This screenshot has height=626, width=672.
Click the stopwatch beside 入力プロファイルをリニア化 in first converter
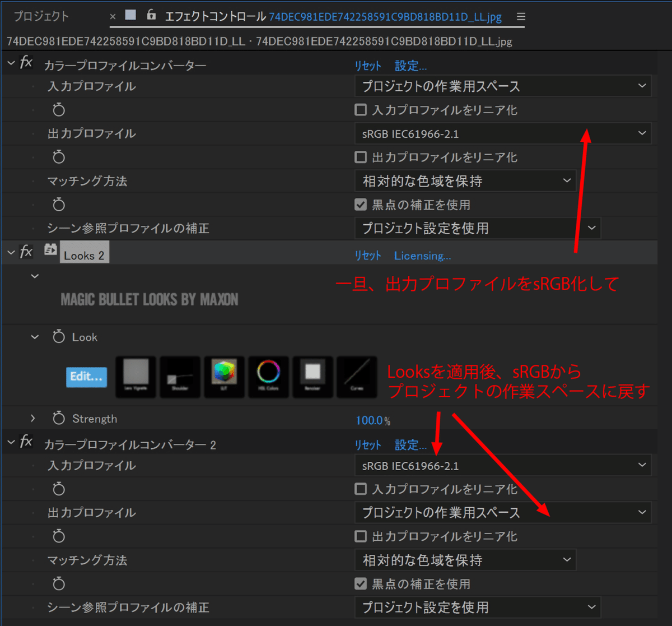click(x=59, y=110)
